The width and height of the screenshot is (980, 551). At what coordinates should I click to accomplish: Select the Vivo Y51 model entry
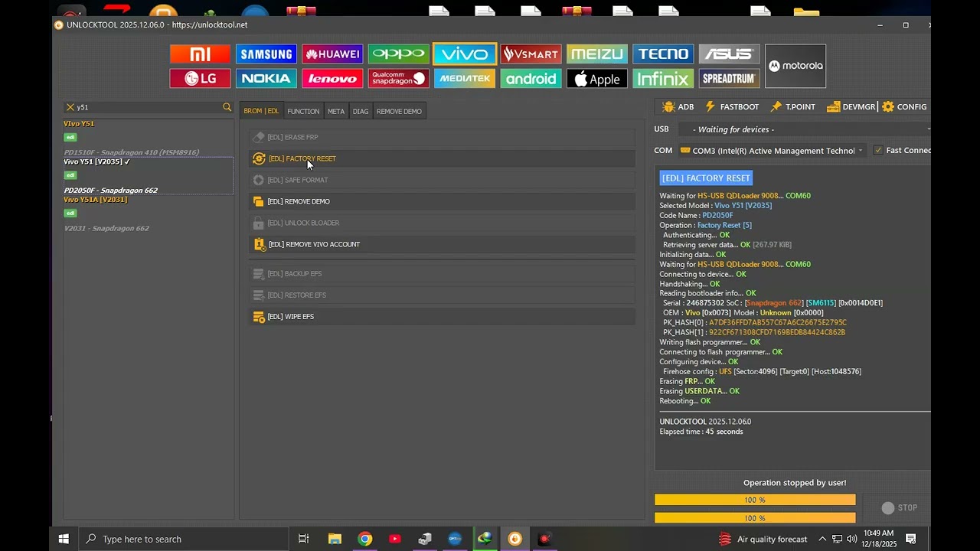pos(149,138)
